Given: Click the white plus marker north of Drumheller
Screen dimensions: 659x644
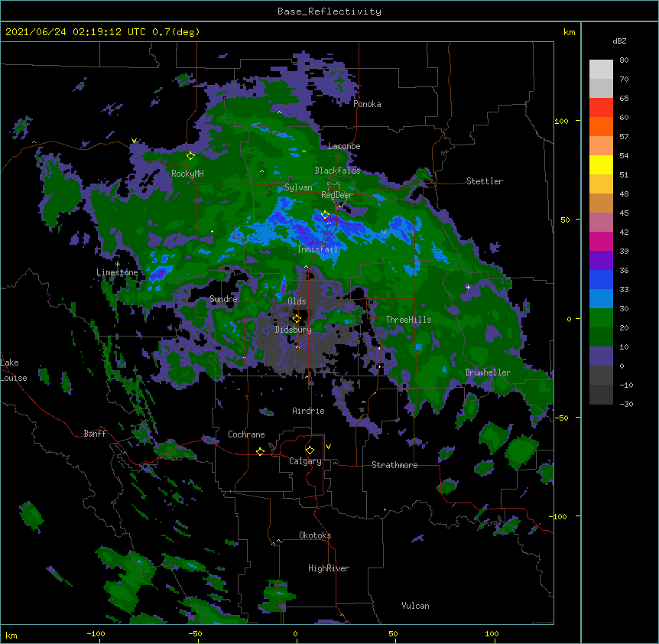Looking at the screenshot, I should tap(468, 287).
